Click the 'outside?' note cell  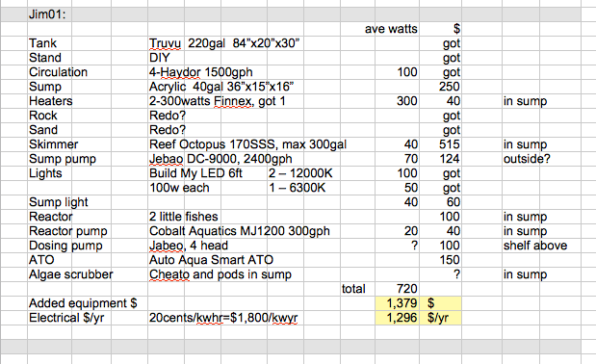(527, 159)
